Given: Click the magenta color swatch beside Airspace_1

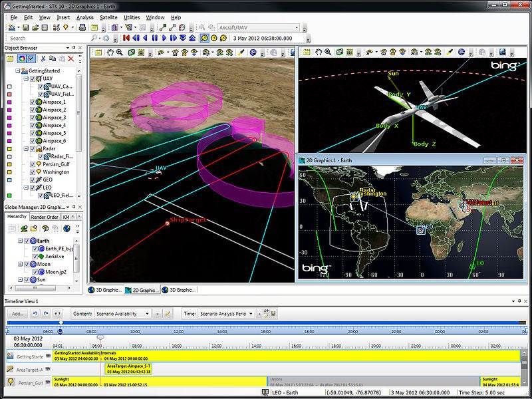Looking at the screenshot, I should [9, 102].
